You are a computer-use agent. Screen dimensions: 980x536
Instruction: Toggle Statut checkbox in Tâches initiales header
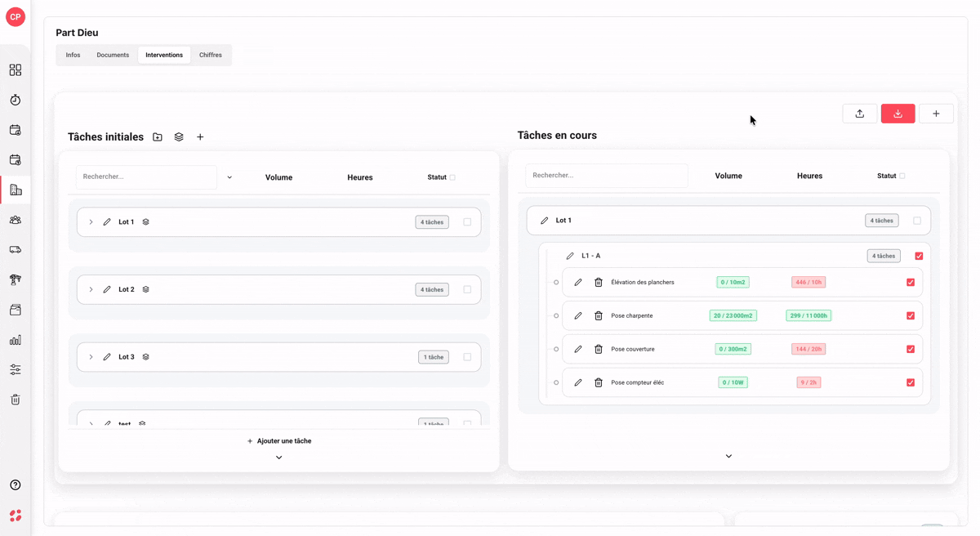coord(452,177)
